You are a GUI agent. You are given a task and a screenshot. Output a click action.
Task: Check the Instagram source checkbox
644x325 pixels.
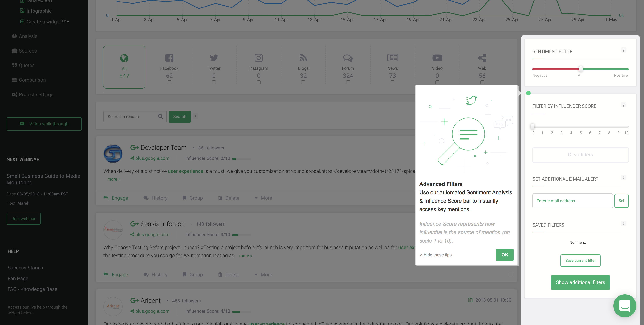point(259,82)
